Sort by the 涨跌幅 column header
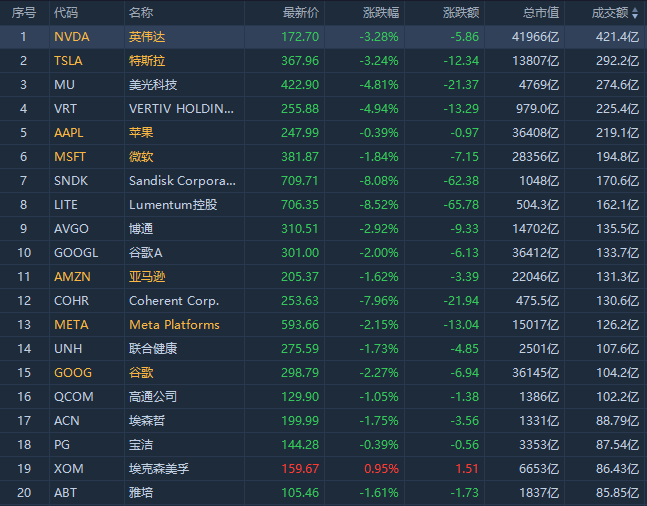The height and width of the screenshot is (506, 647). click(x=380, y=13)
